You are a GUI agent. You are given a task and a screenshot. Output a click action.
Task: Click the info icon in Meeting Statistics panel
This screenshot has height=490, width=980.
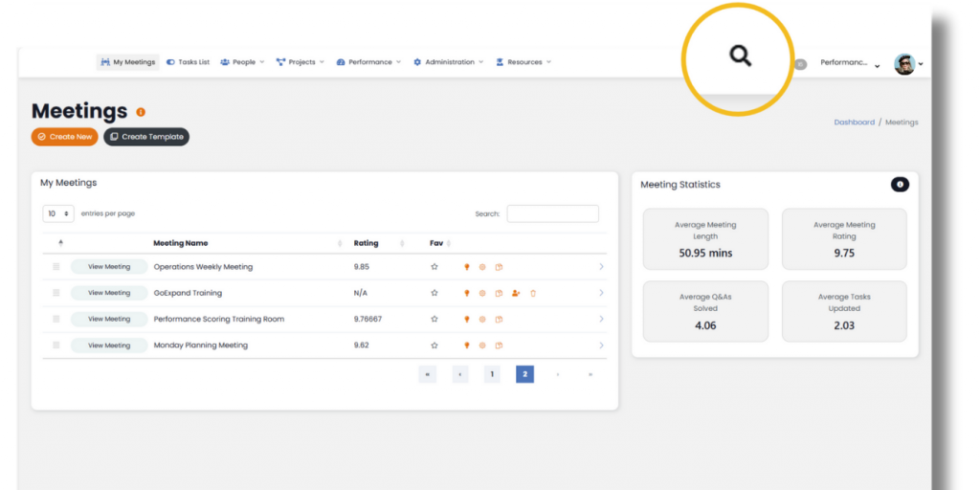(x=899, y=185)
